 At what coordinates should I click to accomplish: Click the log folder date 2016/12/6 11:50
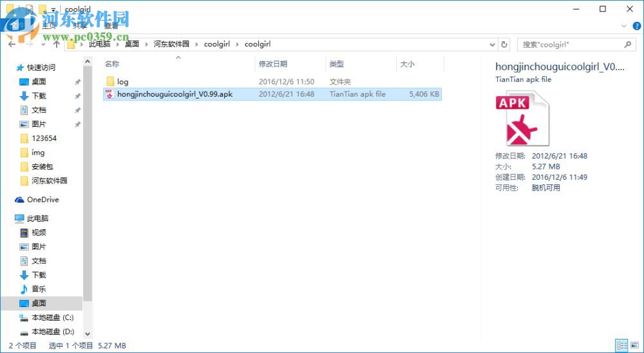tap(287, 82)
